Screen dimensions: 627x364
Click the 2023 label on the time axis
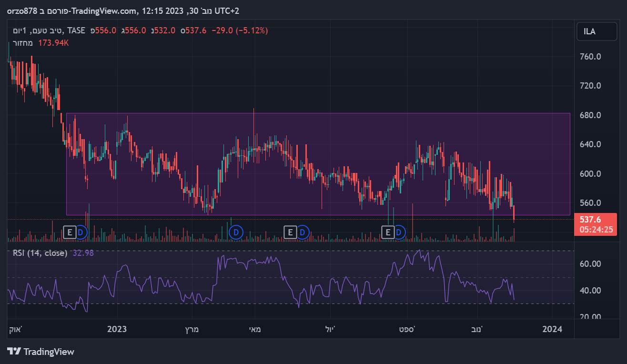coord(117,329)
